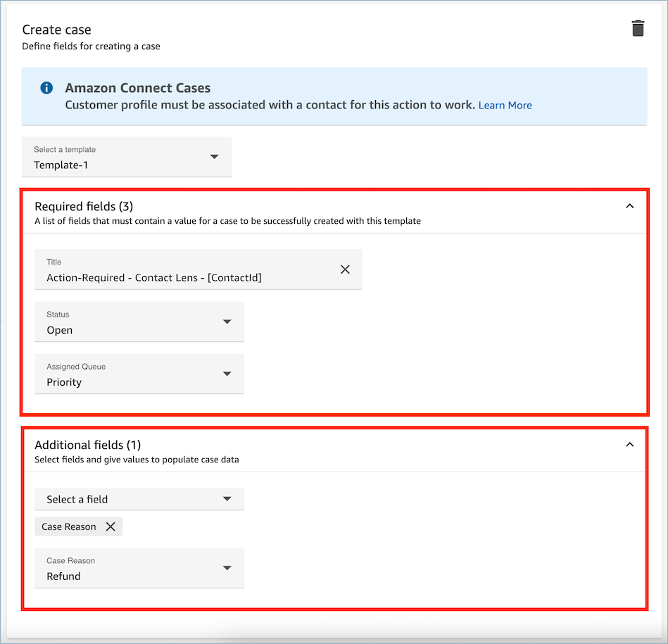This screenshot has height=644, width=668.
Task: Clear the Title field using the X icon
Action: coord(345,270)
